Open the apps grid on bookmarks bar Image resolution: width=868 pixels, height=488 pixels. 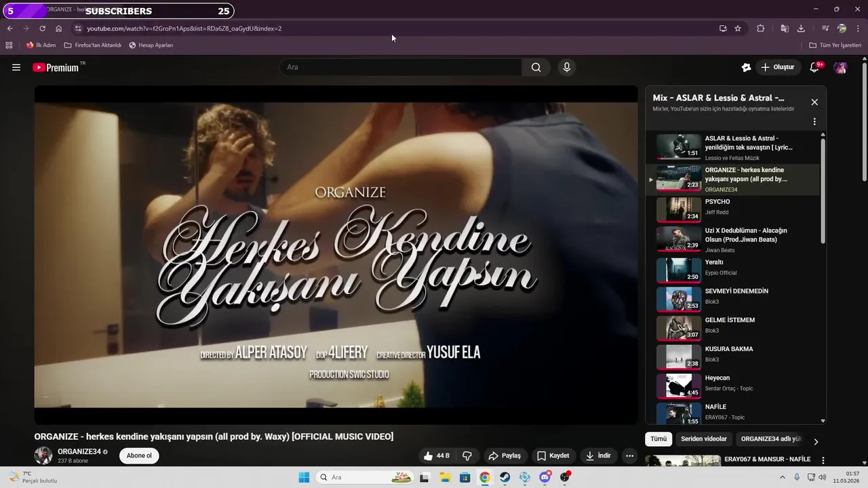click(9, 45)
